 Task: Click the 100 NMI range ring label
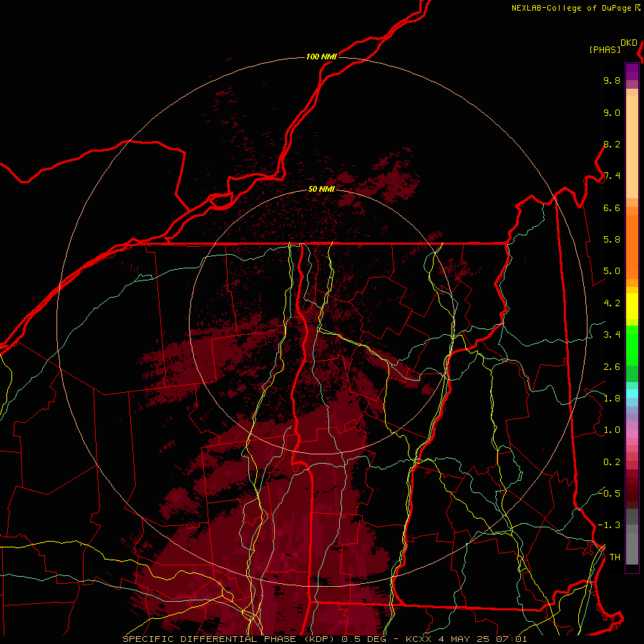(321, 57)
